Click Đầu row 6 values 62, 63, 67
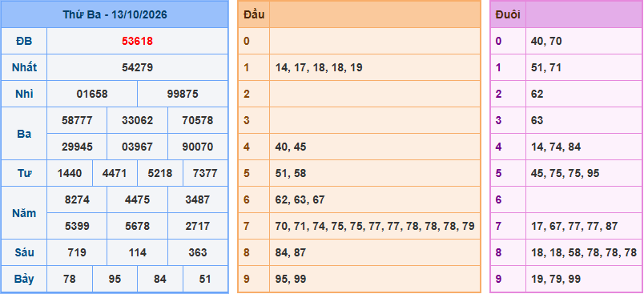Image resolution: width=644 pixels, height=294 pixels. coord(300,199)
